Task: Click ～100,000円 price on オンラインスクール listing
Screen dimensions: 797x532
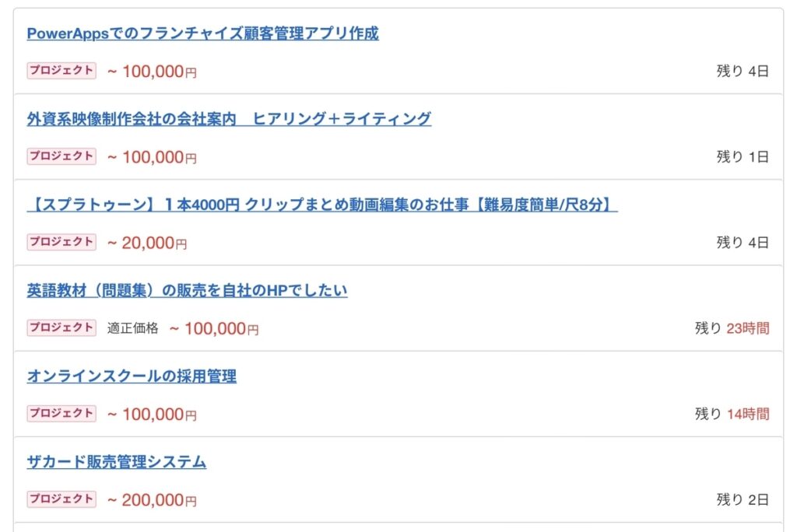Action: pyautogui.click(x=152, y=414)
